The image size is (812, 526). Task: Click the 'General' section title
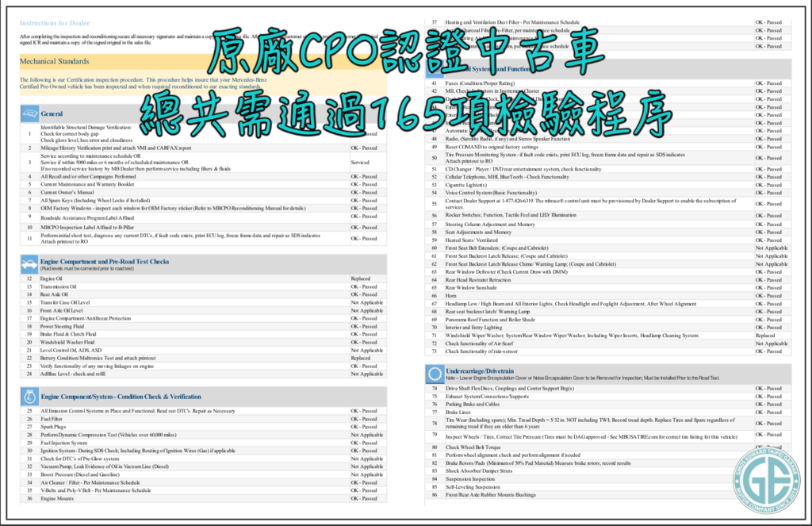click(52, 113)
